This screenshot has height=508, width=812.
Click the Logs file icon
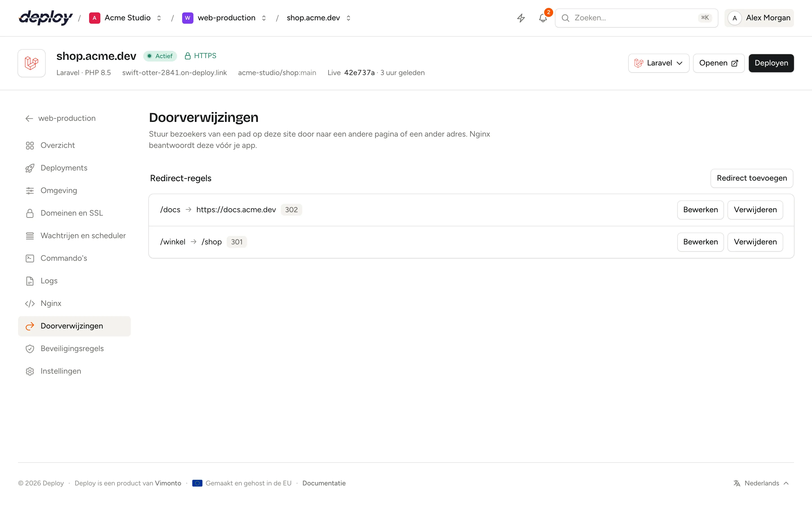(x=30, y=281)
